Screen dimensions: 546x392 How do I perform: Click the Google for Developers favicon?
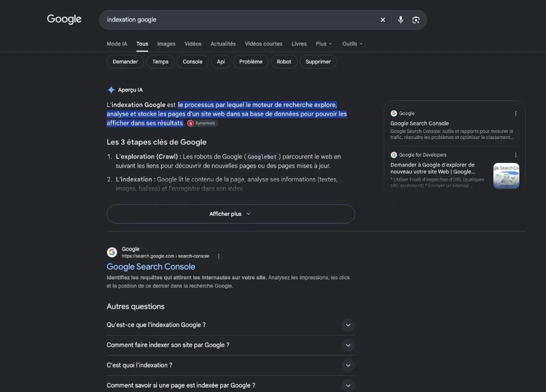(393, 155)
